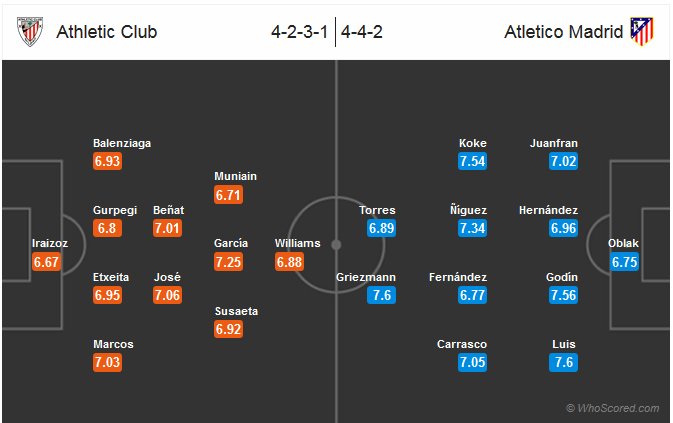Viewport: 673px width, 423px height.
Task: Click the 4-4-2 formation label
Action: point(361,32)
